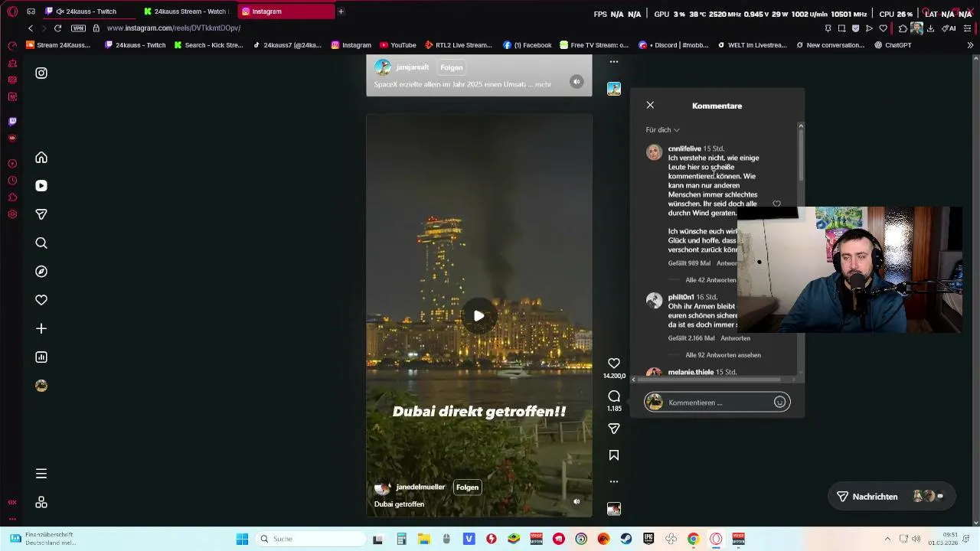Open janedelmueller's profile link
This screenshot has height=551, width=980.
tap(420, 487)
